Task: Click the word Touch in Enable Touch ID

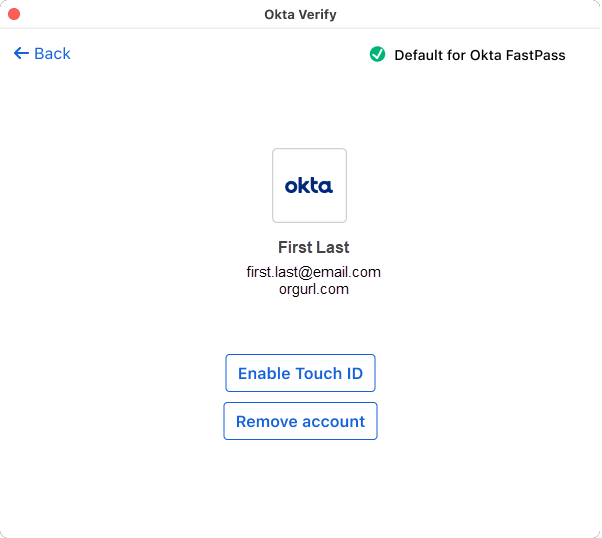Action: click(318, 374)
